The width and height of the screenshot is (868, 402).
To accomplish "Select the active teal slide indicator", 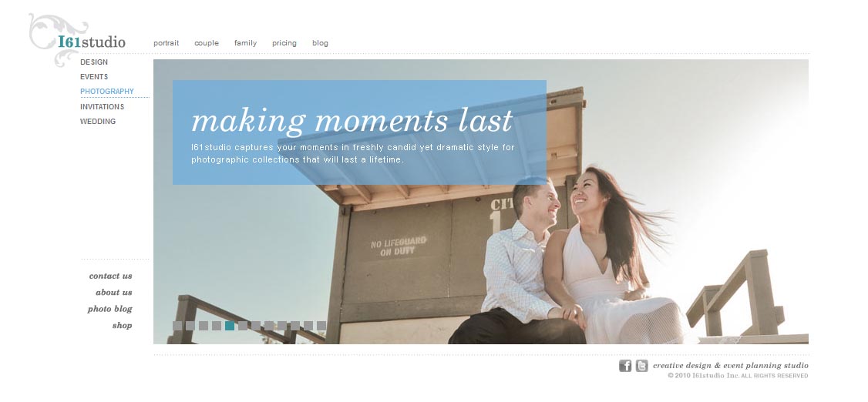I will (230, 326).
